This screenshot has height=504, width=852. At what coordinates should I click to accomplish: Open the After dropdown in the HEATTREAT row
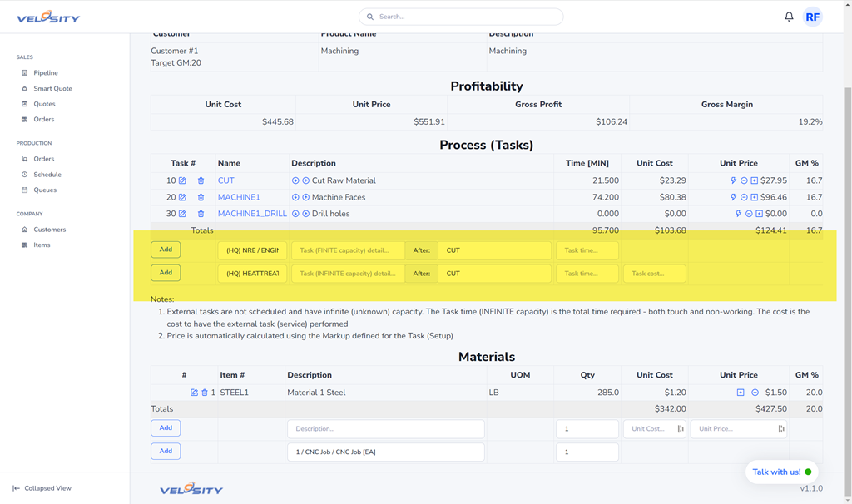494,274
